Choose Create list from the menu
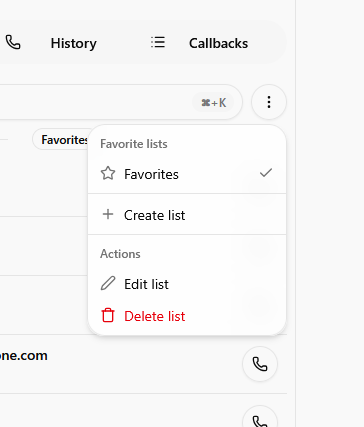 pos(187,215)
